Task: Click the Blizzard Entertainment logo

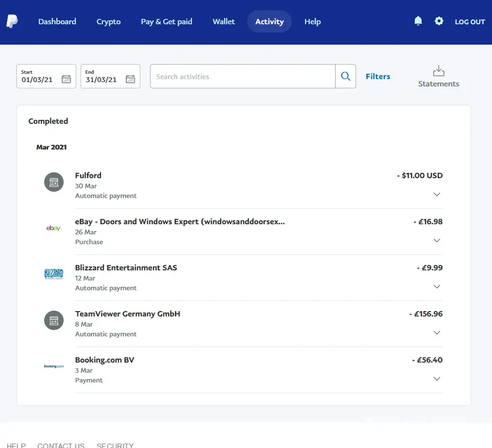Action: tap(53, 274)
